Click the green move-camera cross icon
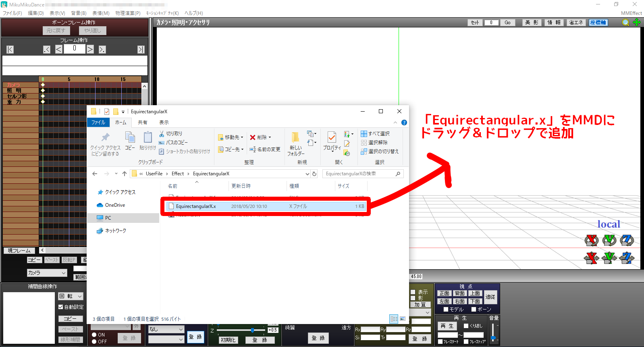 tap(637, 23)
